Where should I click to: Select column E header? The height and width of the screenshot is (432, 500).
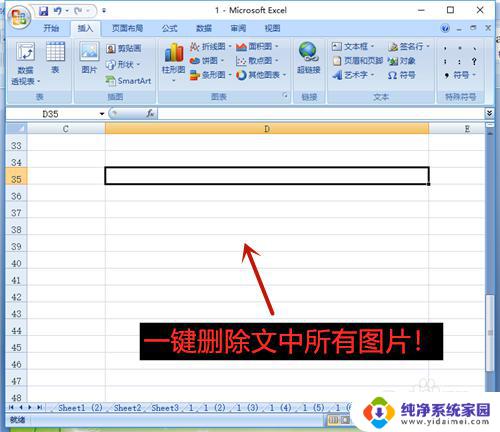tap(457, 129)
